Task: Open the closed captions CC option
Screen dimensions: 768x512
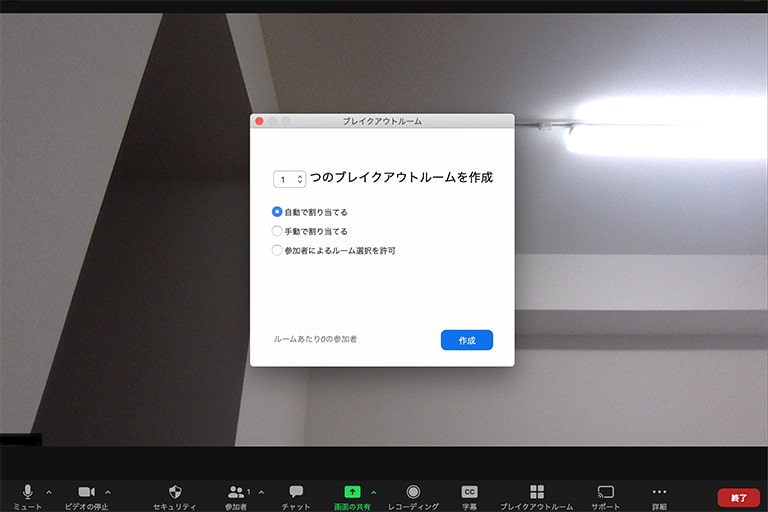Action: [x=469, y=496]
